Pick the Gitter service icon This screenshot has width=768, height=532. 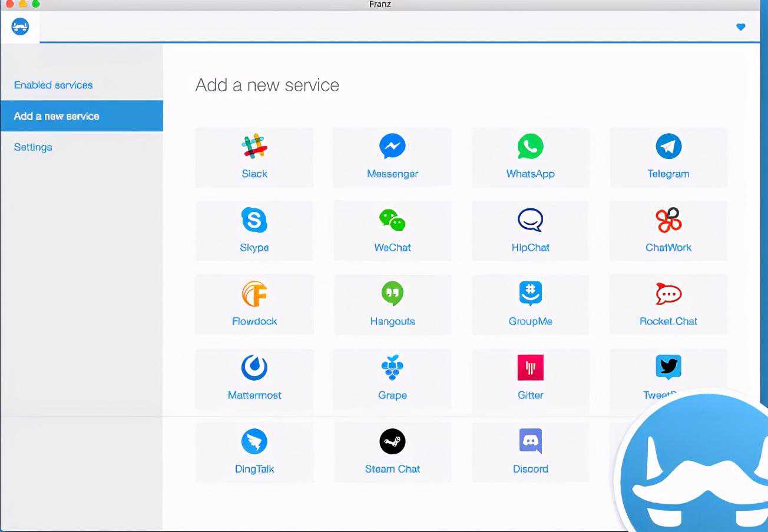(530, 368)
